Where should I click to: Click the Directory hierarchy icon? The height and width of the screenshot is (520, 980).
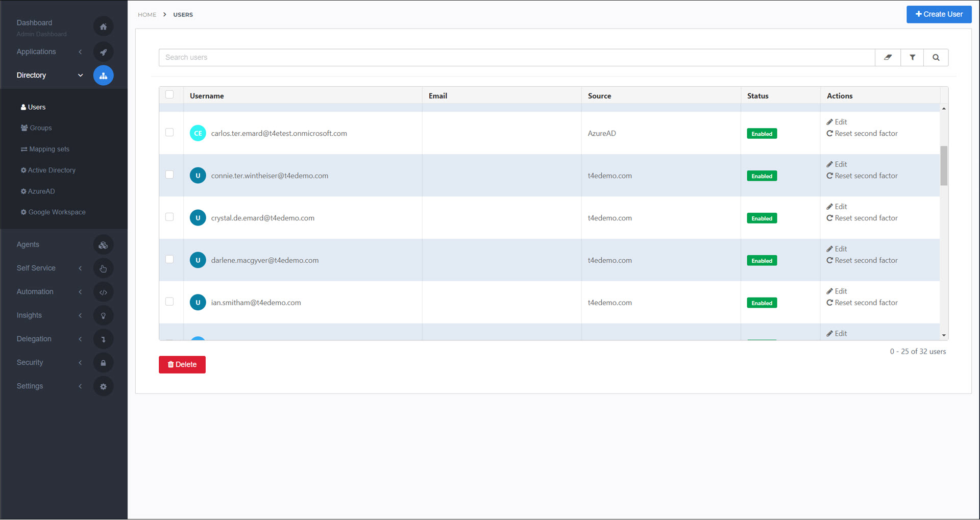pyautogui.click(x=103, y=76)
